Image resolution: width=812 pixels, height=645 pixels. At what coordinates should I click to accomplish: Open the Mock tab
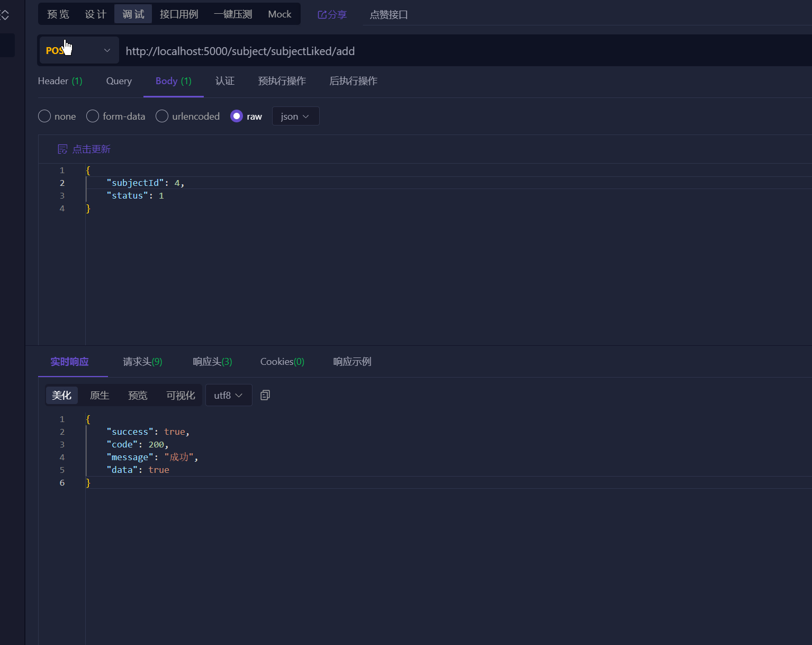pos(279,14)
